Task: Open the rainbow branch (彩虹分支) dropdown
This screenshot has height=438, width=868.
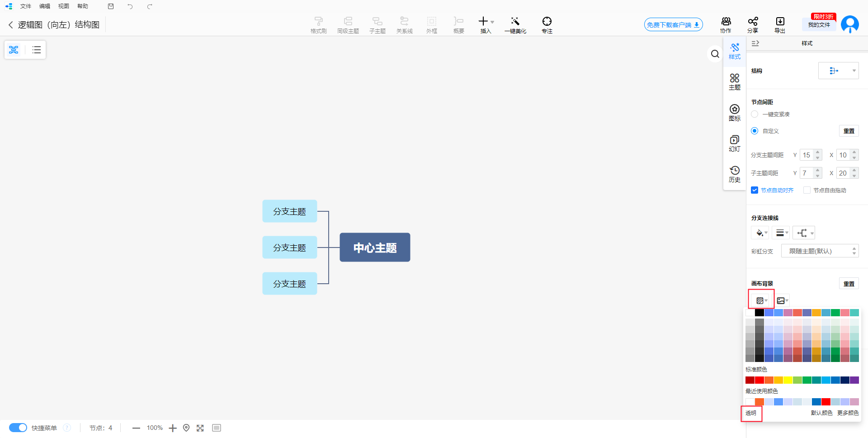Action: pos(820,251)
